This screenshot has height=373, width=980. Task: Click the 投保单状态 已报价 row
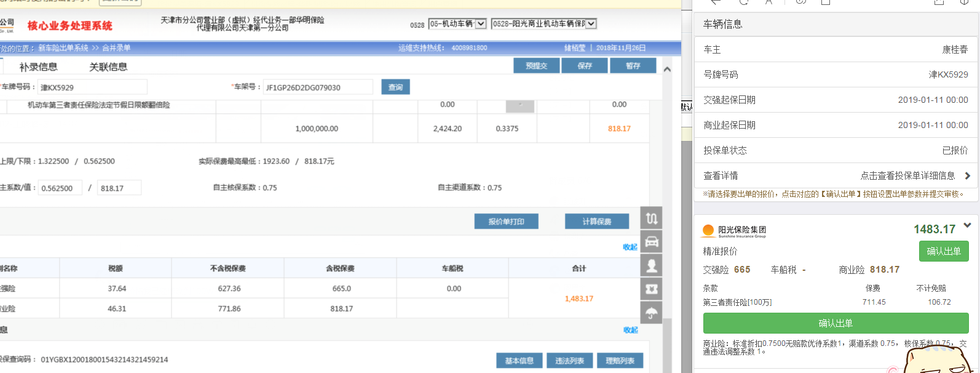[x=836, y=150]
